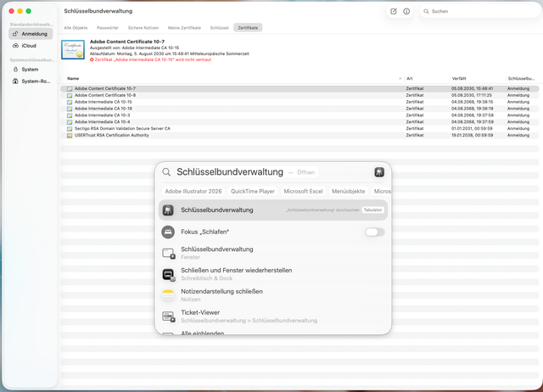
Task: Open the Ticket-Viewer result
Action: click(273, 316)
